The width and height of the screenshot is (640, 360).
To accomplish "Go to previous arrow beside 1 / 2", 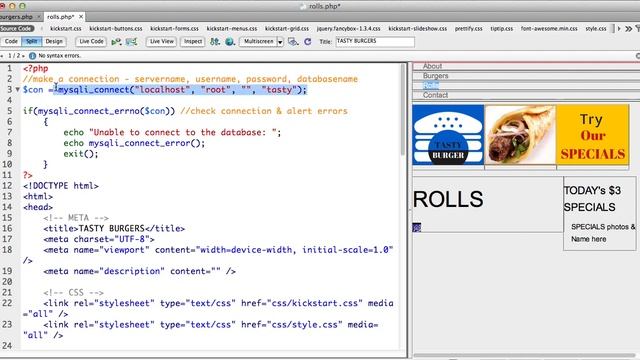I will pyautogui.click(x=2, y=56).
